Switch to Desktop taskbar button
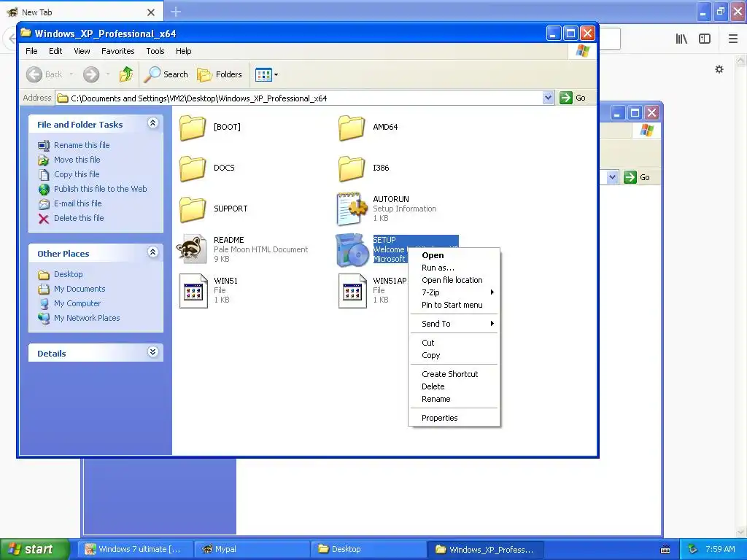This screenshot has width=747, height=560. pyautogui.click(x=368, y=550)
